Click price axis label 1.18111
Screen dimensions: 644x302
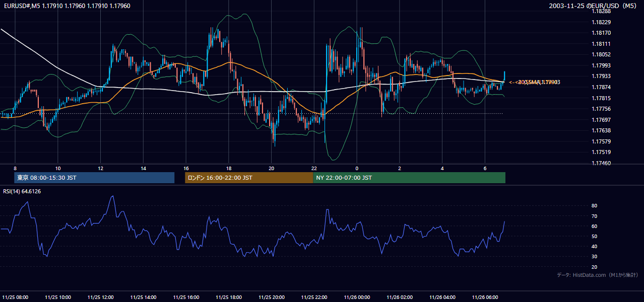[x=601, y=44]
